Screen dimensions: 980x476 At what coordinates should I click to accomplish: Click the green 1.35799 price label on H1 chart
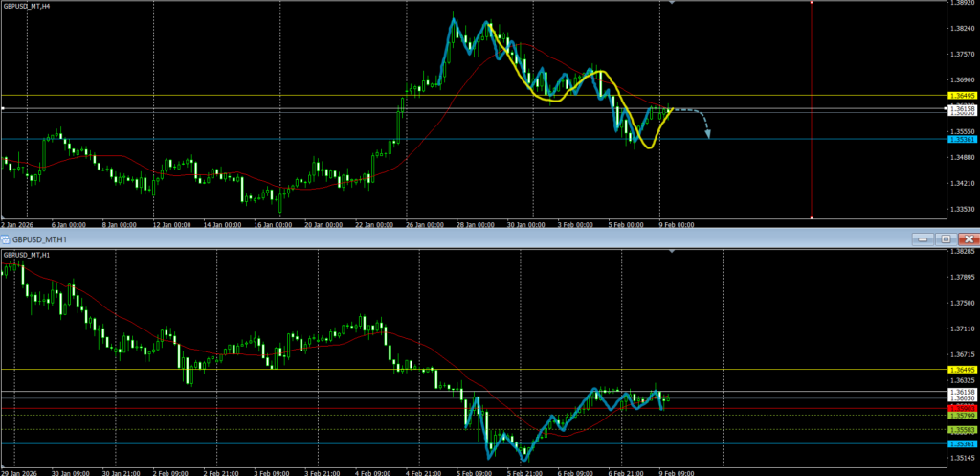(961, 416)
